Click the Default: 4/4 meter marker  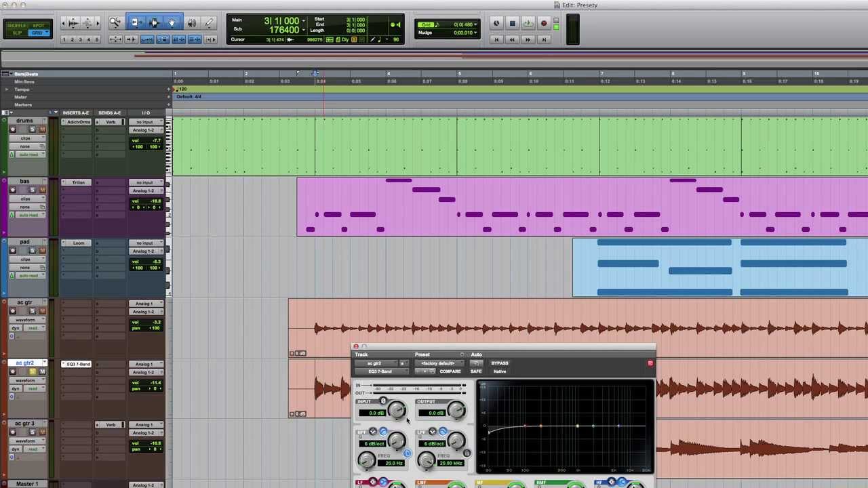[189, 97]
